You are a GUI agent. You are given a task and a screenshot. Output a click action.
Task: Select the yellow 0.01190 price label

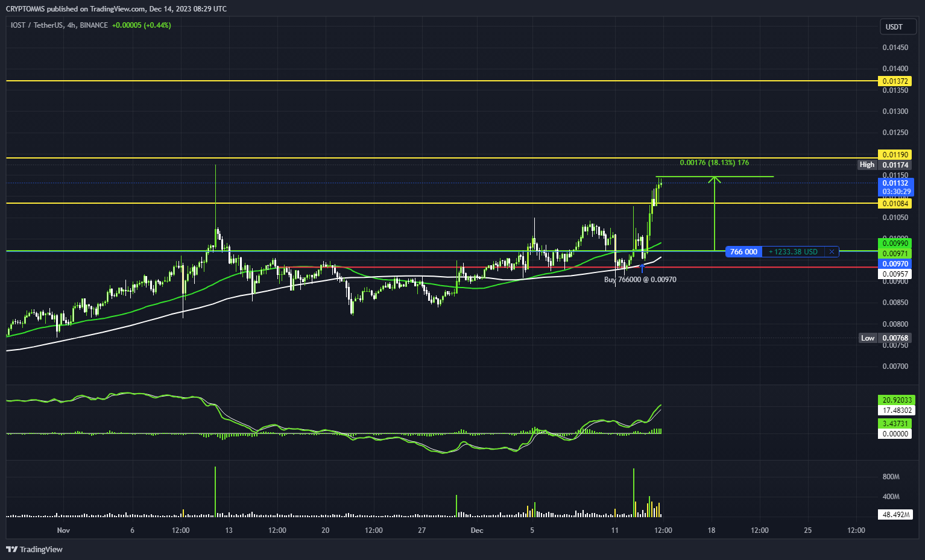(895, 155)
